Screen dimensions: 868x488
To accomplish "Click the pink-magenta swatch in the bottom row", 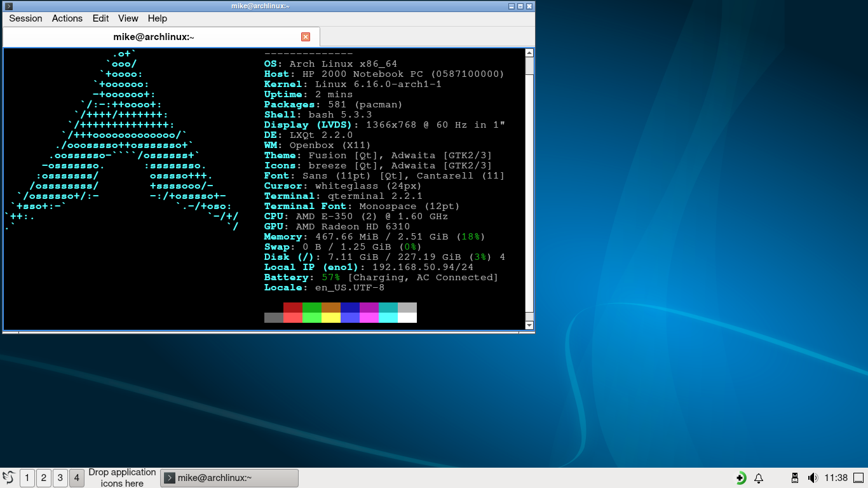I will pos(369,318).
